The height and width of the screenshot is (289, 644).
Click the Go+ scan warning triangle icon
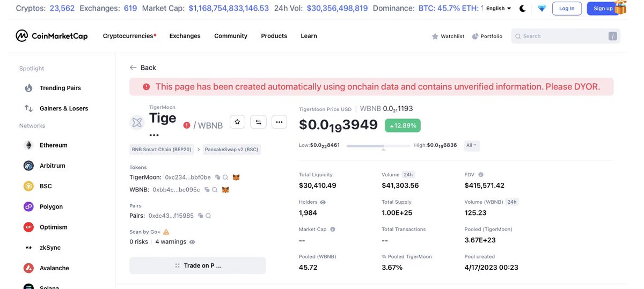[x=166, y=232]
